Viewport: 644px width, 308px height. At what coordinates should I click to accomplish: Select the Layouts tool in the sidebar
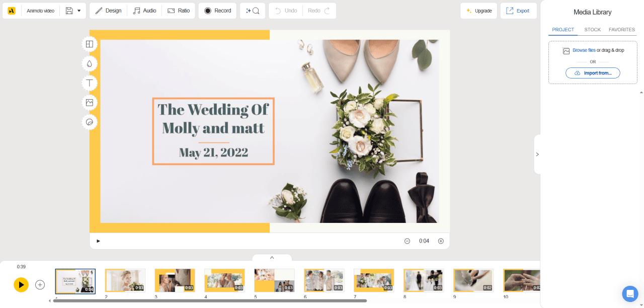90,44
